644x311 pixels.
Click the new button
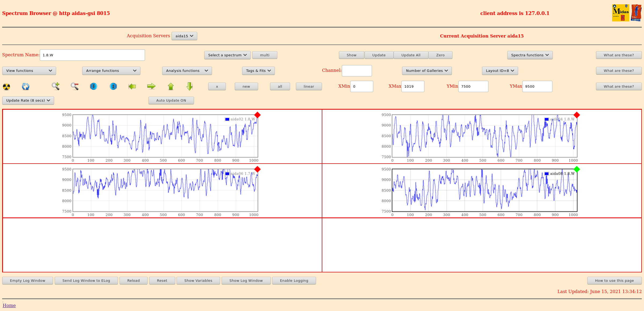246,86
